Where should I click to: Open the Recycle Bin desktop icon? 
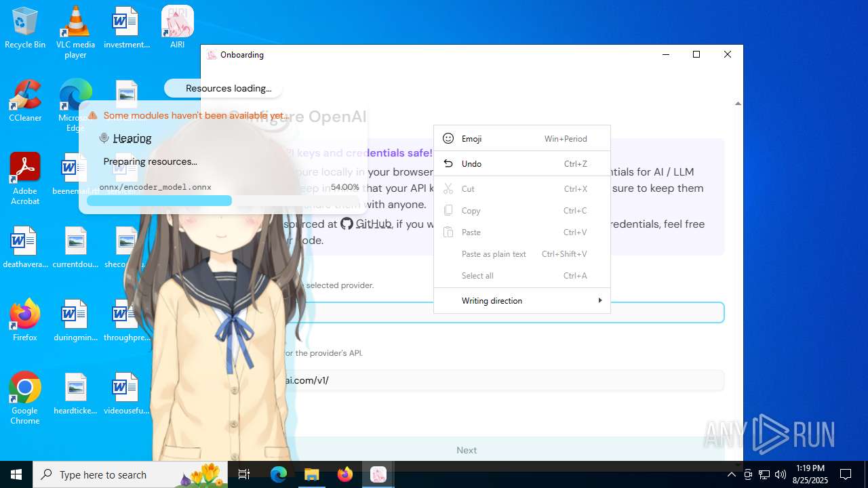click(x=25, y=28)
